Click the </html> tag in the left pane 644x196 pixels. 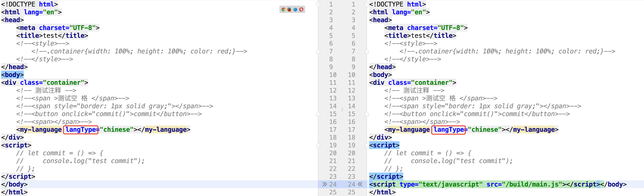pyautogui.click(x=14, y=192)
